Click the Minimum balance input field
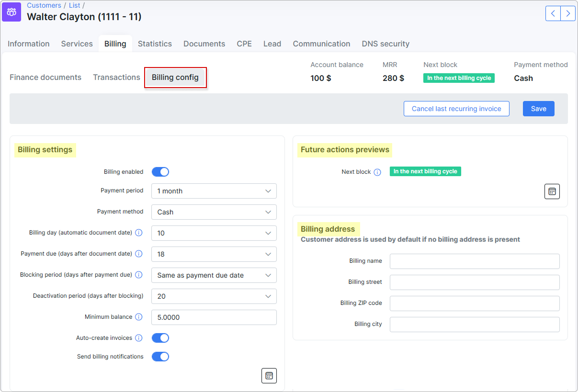The width and height of the screenshot is (578, 392). pyautogui.click(x=214, y=317)
